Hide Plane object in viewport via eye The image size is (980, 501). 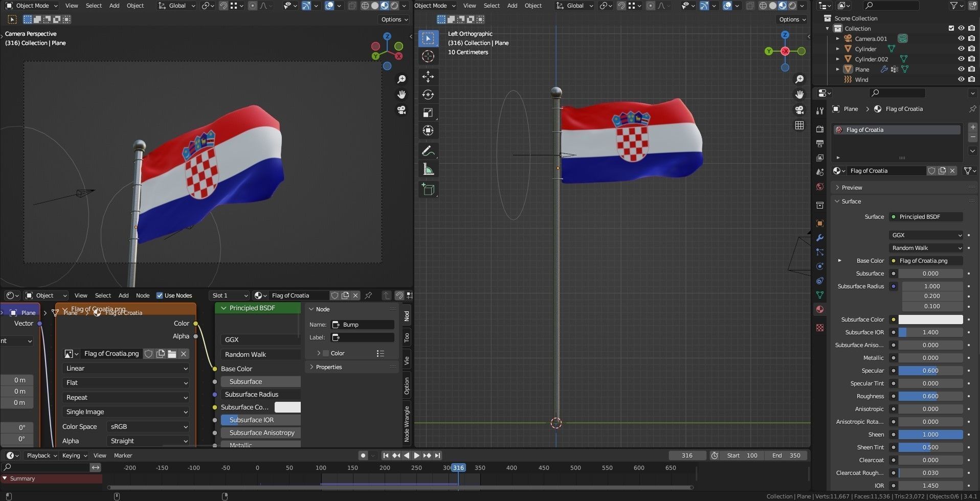pos(961,70)
